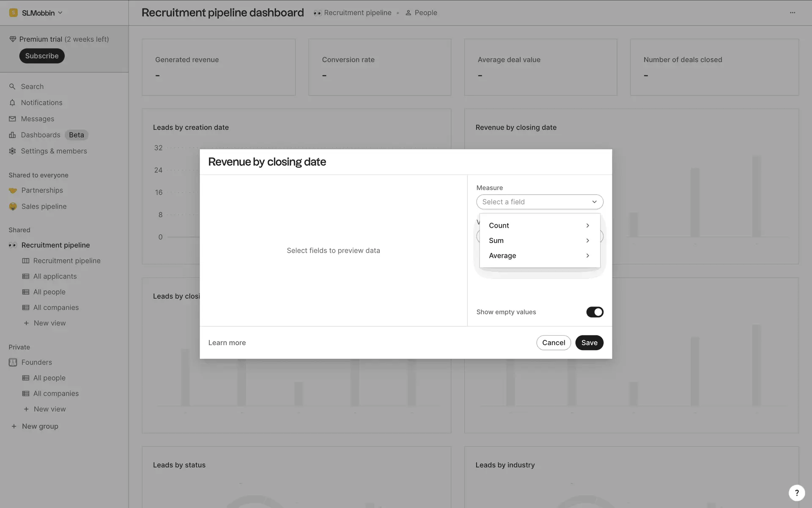Open the three-dots menu at top right
This screenshot has height=508, width=812.
tap(793, 13)
